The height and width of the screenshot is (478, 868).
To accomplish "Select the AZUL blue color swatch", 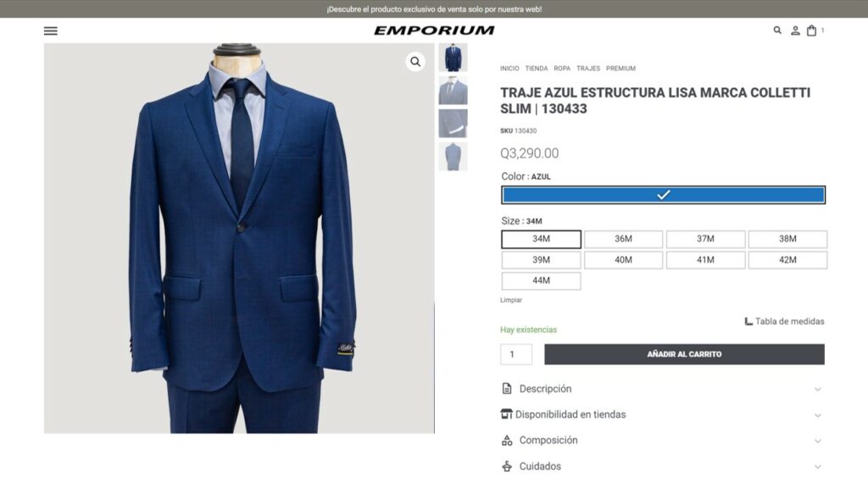I will pos(663,195).
